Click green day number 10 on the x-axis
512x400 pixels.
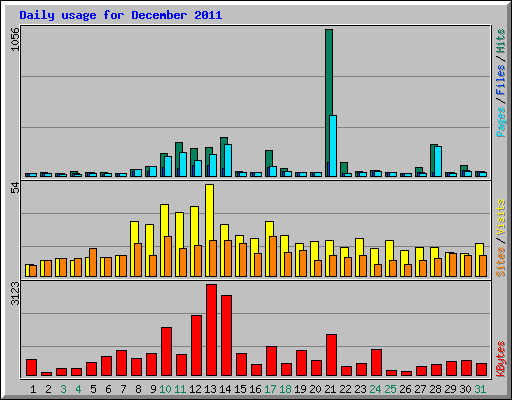pyautogui.click(x=165, y=389)
